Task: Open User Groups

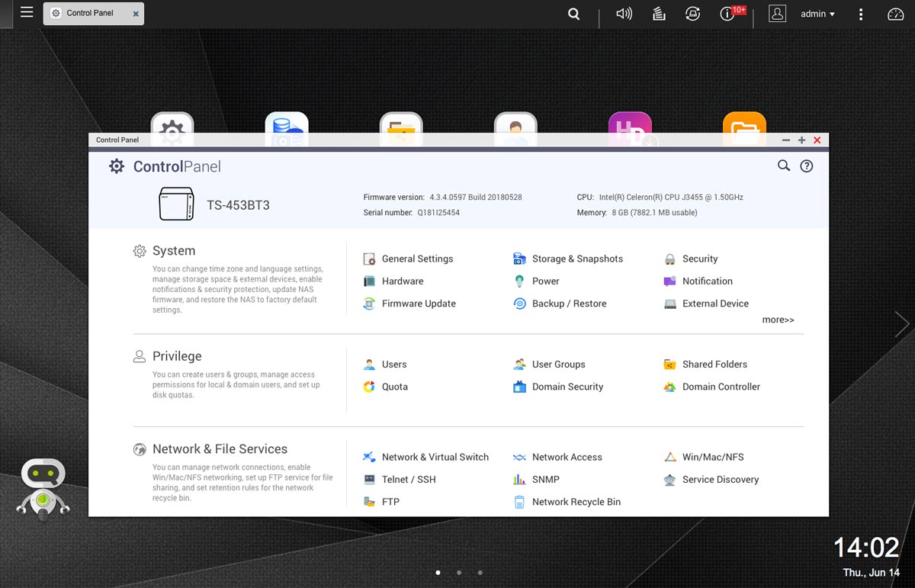Action: tap(549, 365)
